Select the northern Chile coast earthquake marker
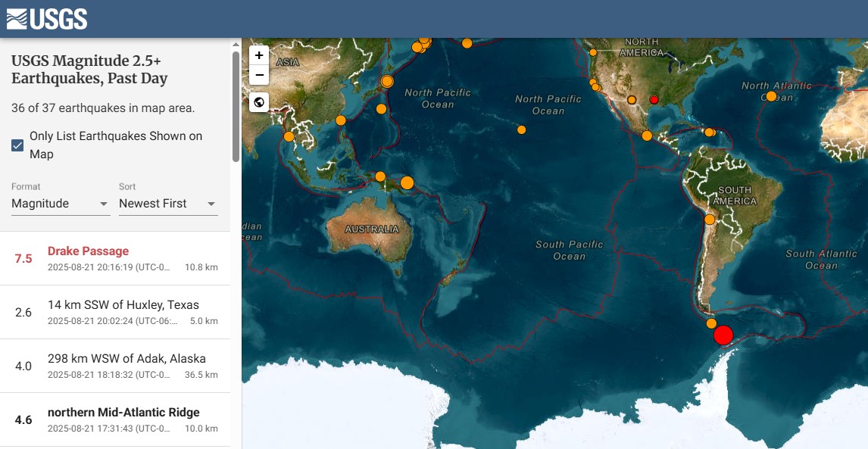Screen dimensions: 868x449 pos(710,220)
